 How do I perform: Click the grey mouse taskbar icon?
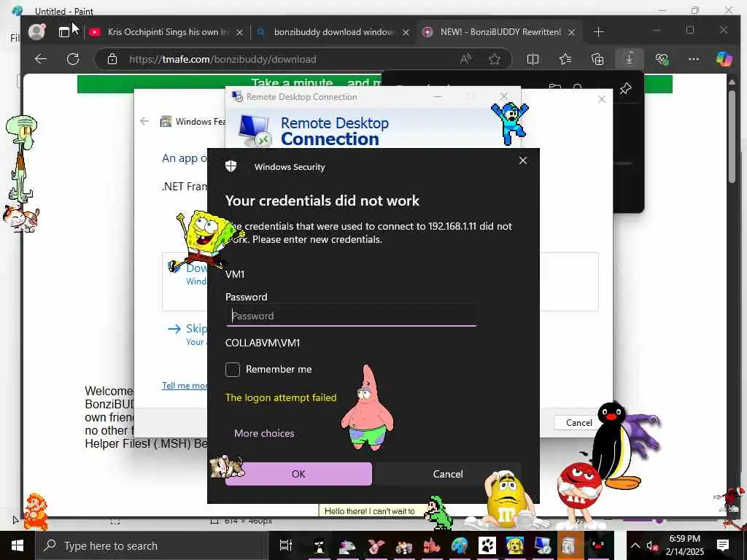(x=347, y=545)
